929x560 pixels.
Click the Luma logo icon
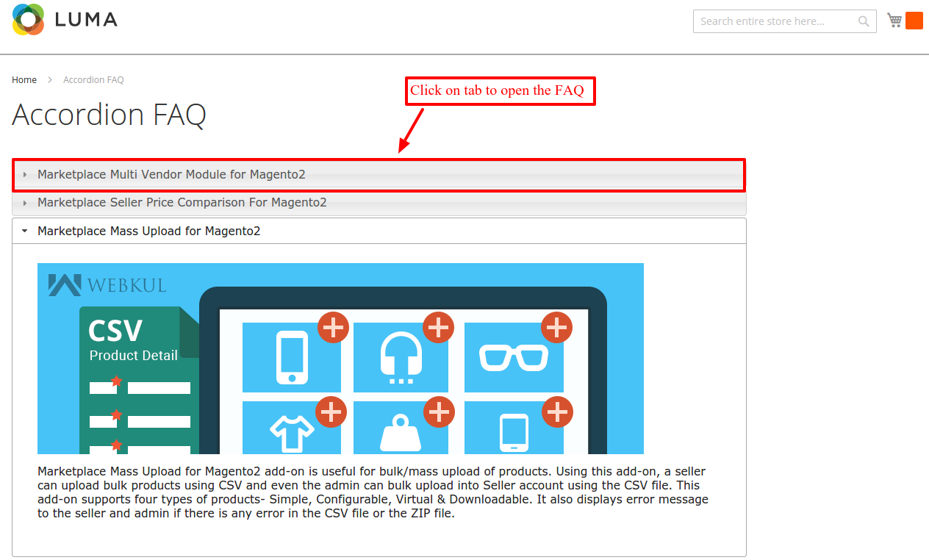(29, 20)
